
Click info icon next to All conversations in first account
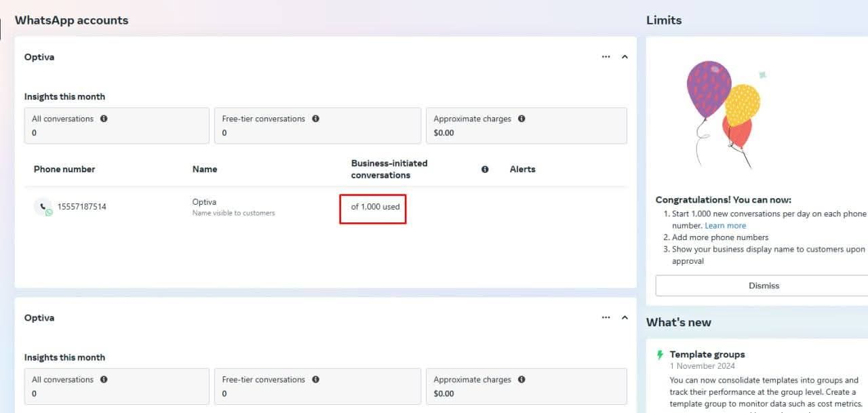(x=104, y=119)
